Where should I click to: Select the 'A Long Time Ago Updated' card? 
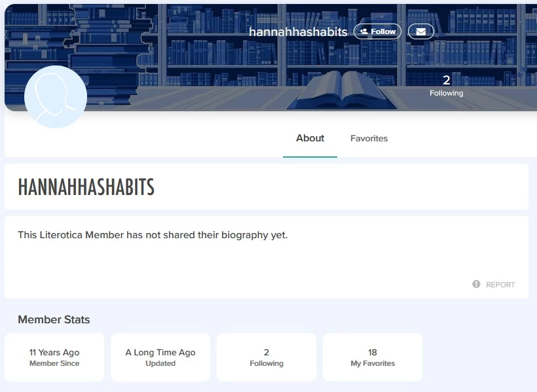tap(160, 357)
